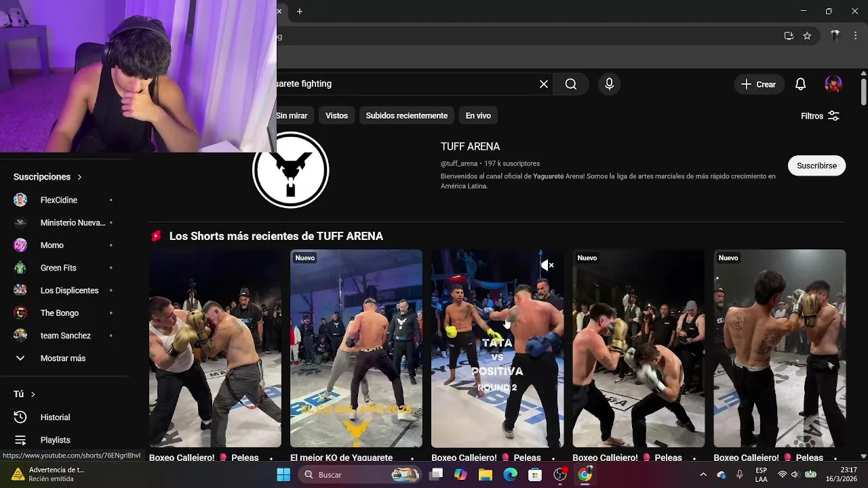The width and height of the screenshot is (868, 488).
Task: Open File Explorer from the taskbar
Action: point(486,474)
